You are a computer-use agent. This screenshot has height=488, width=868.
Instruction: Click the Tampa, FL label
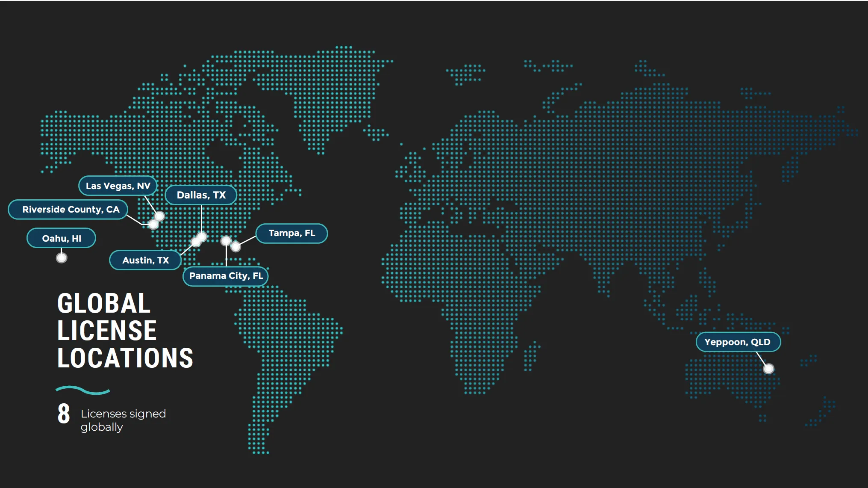[291, 233]
